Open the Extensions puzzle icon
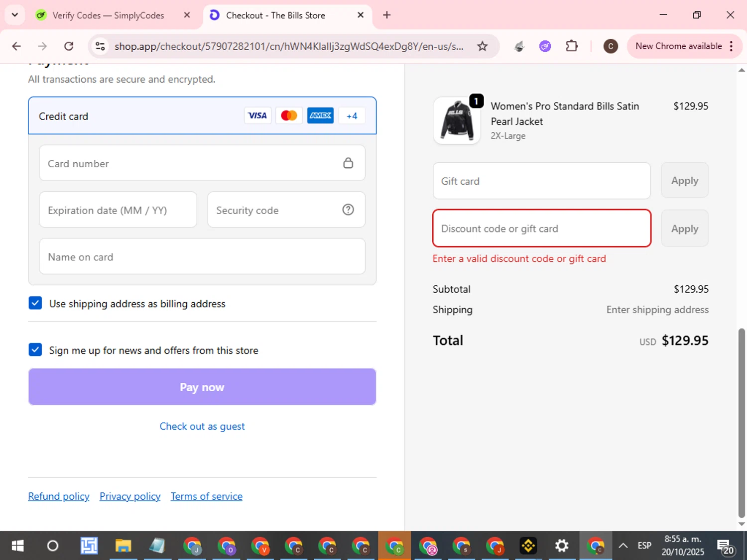 point(572,46)
